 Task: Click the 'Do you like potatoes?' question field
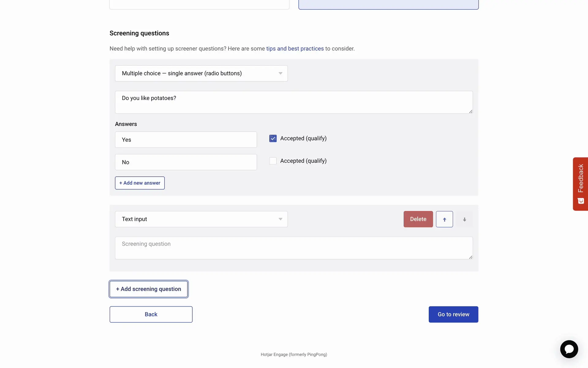(293, 102)
